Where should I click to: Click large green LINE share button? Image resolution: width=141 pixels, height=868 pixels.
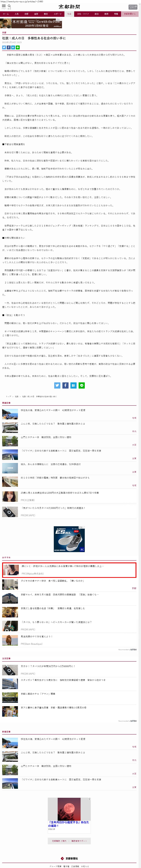pos(81,385)
